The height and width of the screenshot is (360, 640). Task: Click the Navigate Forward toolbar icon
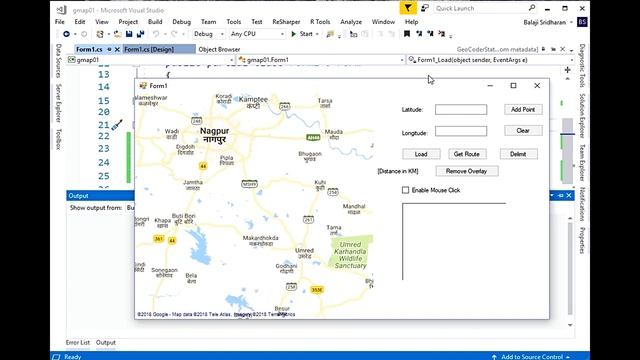click(84, 34)
